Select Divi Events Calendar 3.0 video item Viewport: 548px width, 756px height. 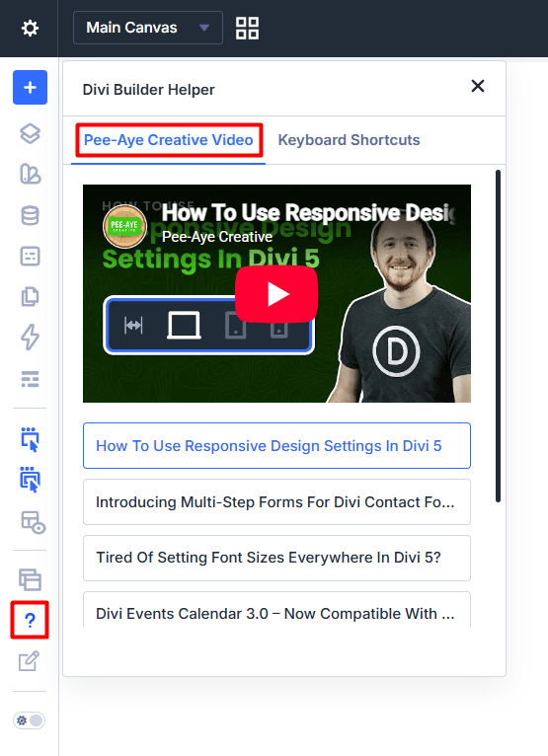276,610
